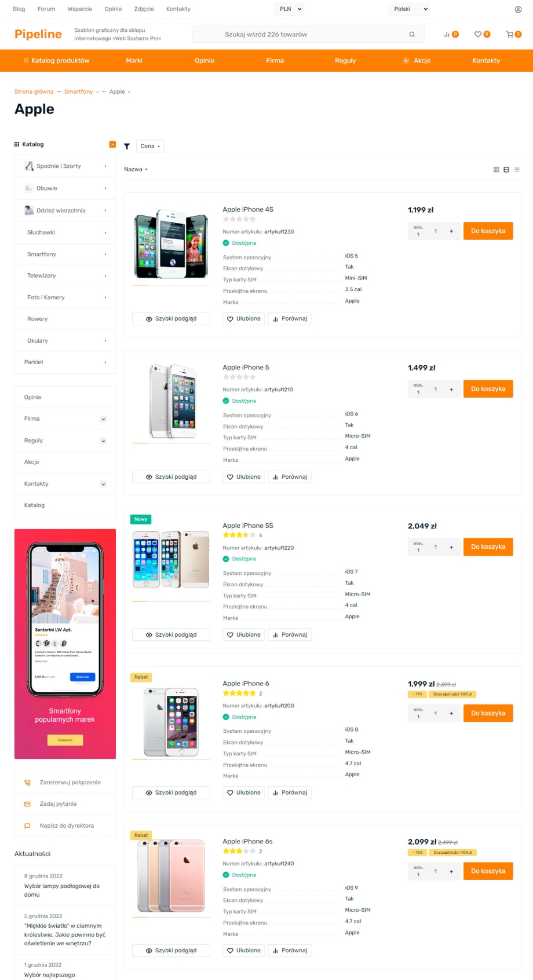Increase iPhone 4S quantity with plus

pos(451,231)
